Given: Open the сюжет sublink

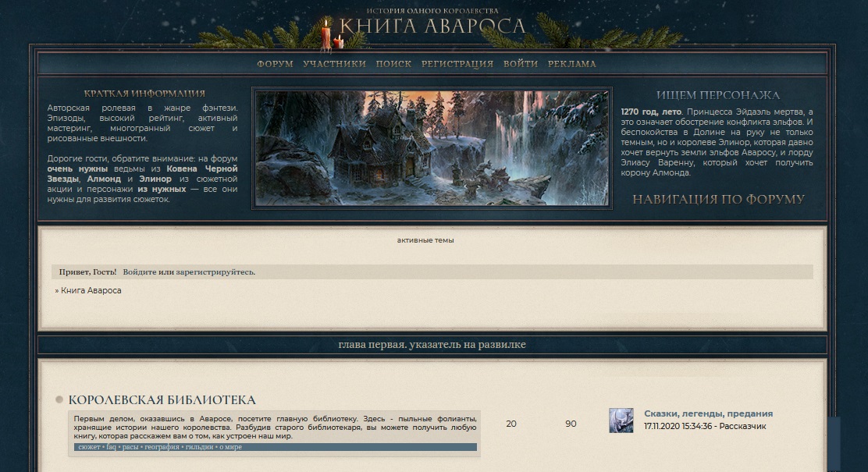Looking at the screenshot, I should pyautogui.click(x=89, y=447).
